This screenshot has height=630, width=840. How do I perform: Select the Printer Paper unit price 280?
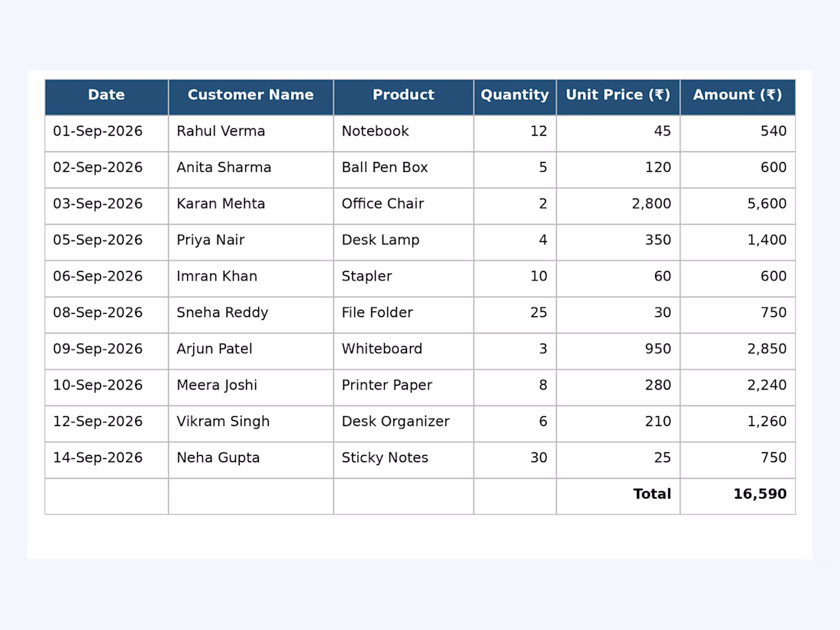(619, 388)
